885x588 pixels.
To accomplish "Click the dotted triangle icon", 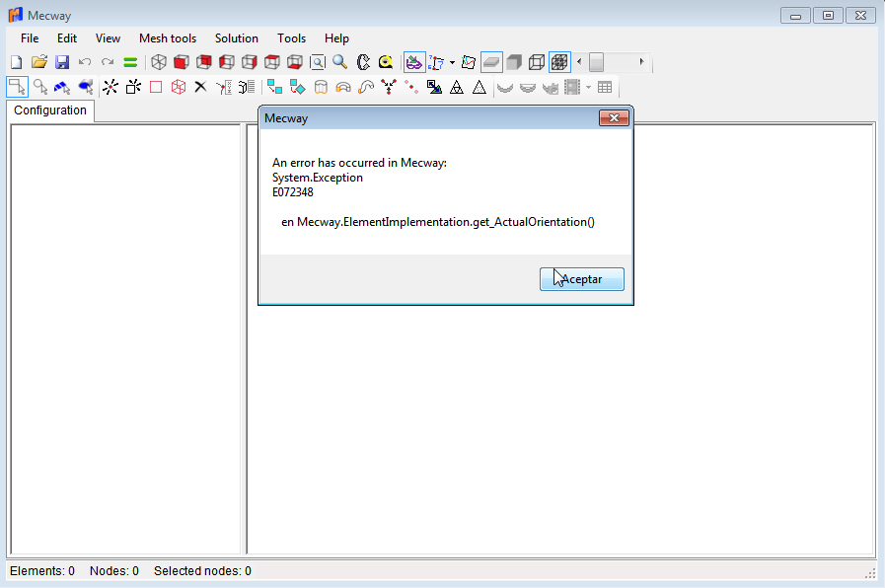I will (479, 87).
